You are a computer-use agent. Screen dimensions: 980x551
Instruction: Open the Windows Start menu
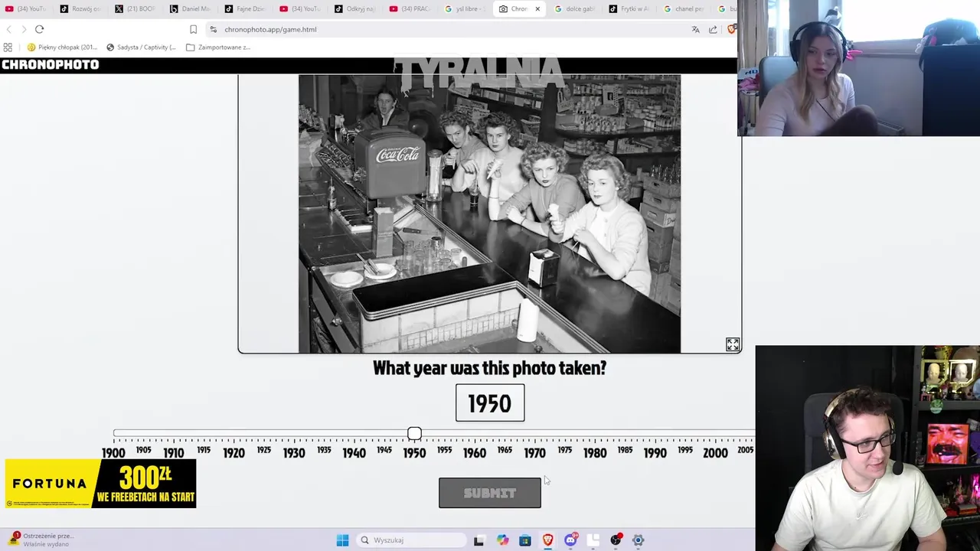(x=342, y=540)
